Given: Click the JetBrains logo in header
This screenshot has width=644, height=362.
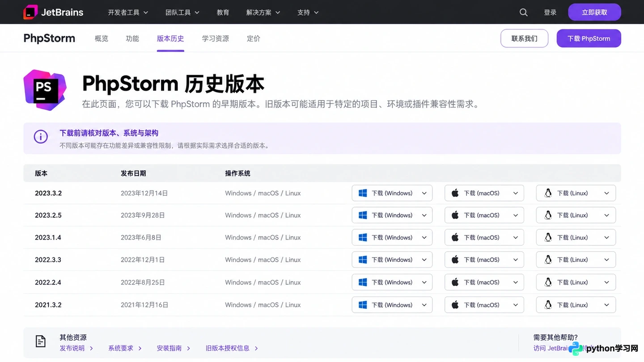Looking at the screenshot, I should [x=53, y=12].
